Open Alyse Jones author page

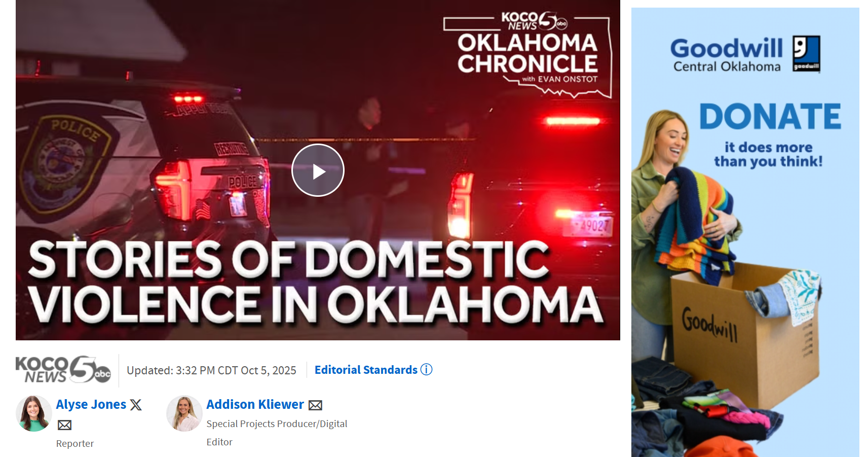coord(91,404)
